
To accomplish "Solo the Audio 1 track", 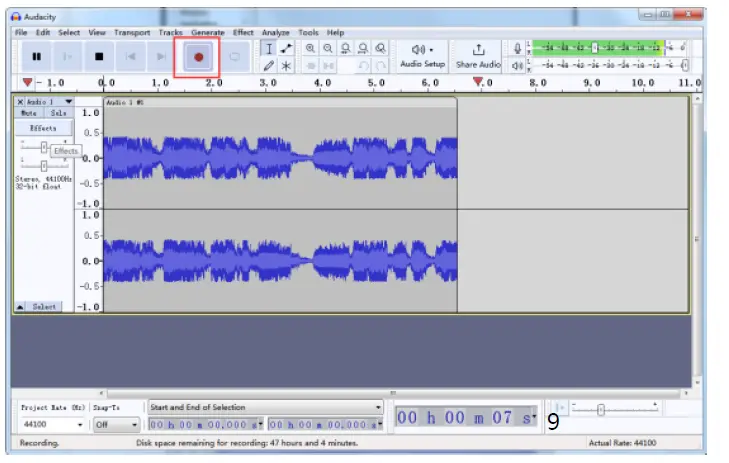I will [x=57, y=114].
